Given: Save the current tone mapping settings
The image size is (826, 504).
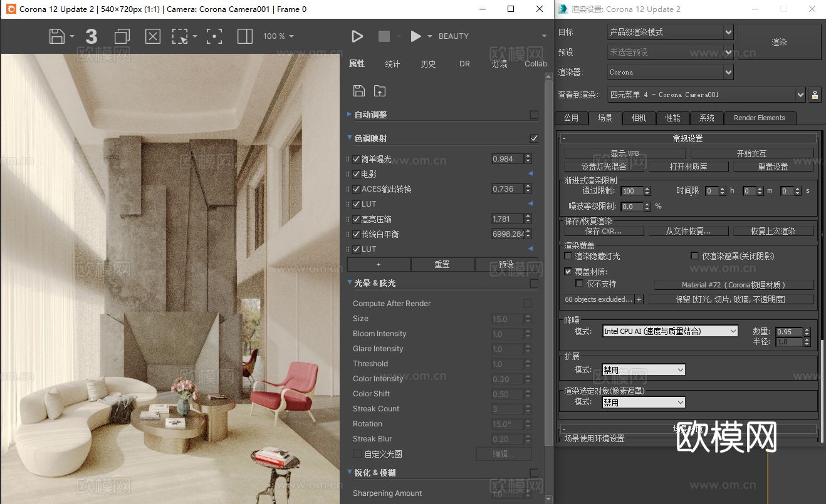Looking at the screenshot, I should (x=358, y=90).
